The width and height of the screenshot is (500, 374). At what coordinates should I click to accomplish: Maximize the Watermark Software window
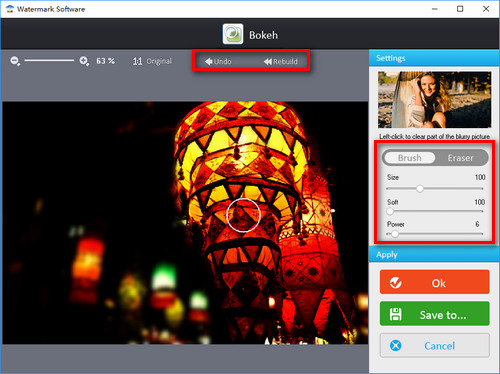[x=460, y=9]
